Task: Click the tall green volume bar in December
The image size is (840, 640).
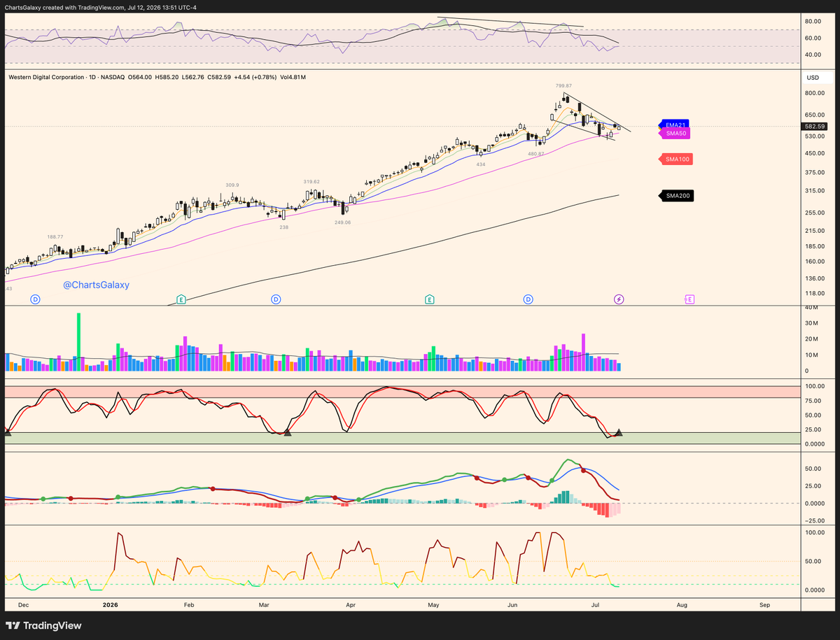Action: click(79, 342)
